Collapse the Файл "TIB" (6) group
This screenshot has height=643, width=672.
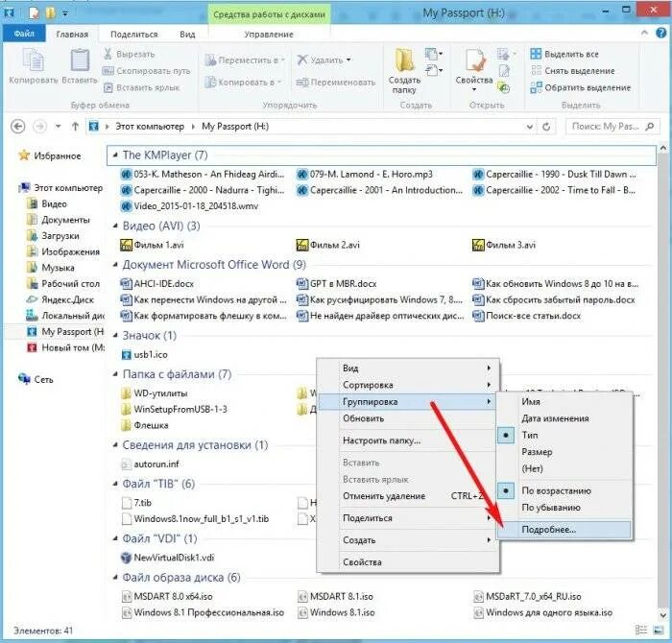tap(115, 484)
